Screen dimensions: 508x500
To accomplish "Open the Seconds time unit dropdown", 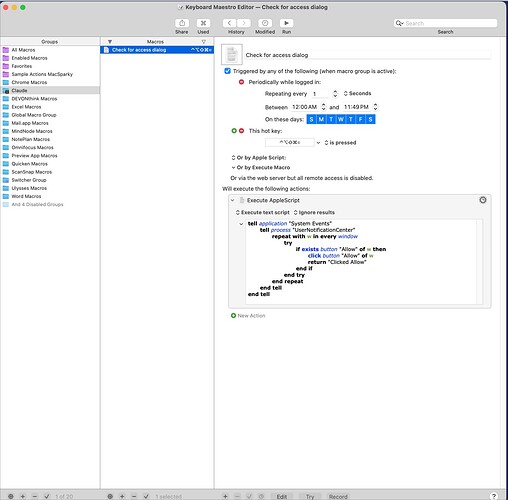I will (x=357, y=93).
